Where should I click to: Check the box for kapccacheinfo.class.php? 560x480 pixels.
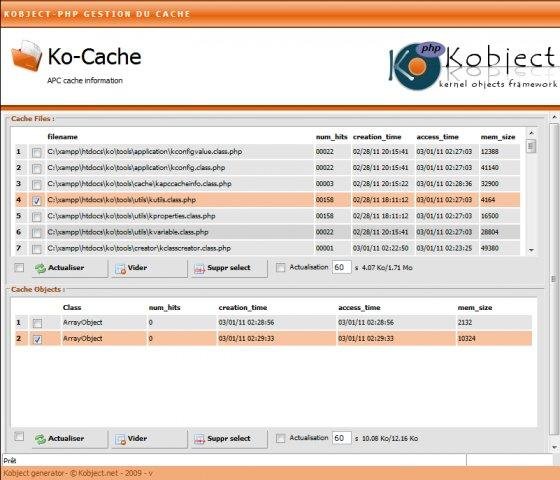pos(36,185)
